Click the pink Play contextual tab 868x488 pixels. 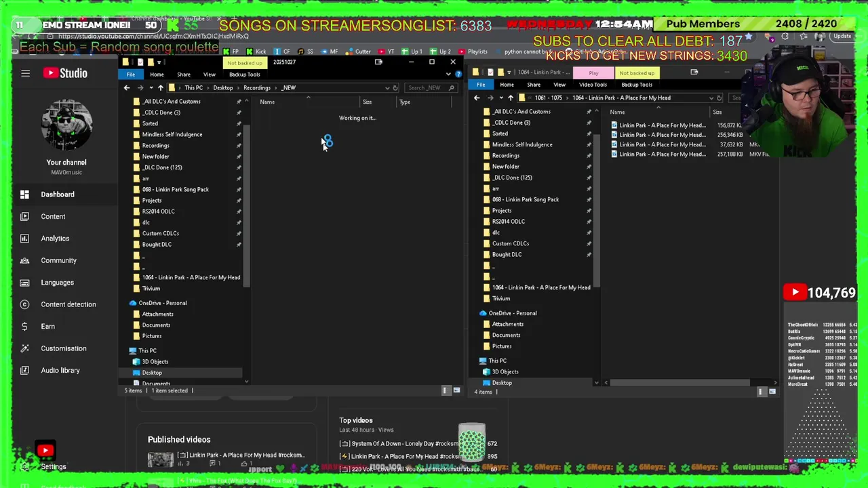tap(593, 73)
